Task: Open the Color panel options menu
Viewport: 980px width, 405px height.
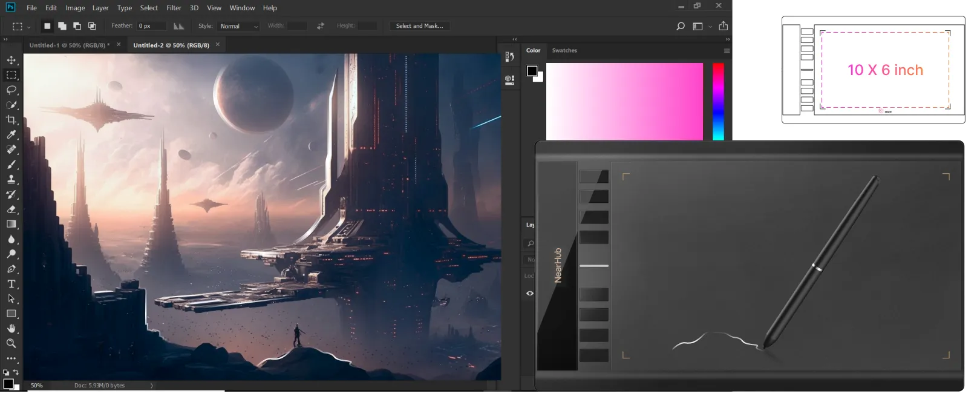Action: [x=727, y=51]
